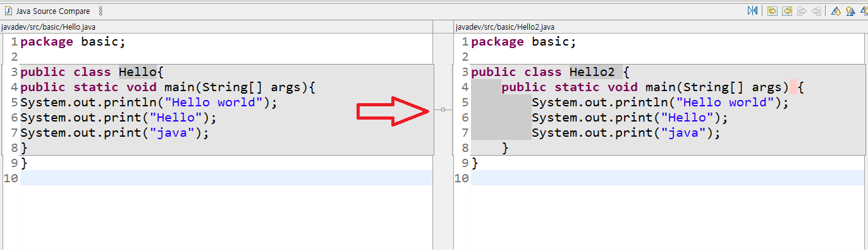Copy all non-conflicting changes right to left

coord(787,11)
